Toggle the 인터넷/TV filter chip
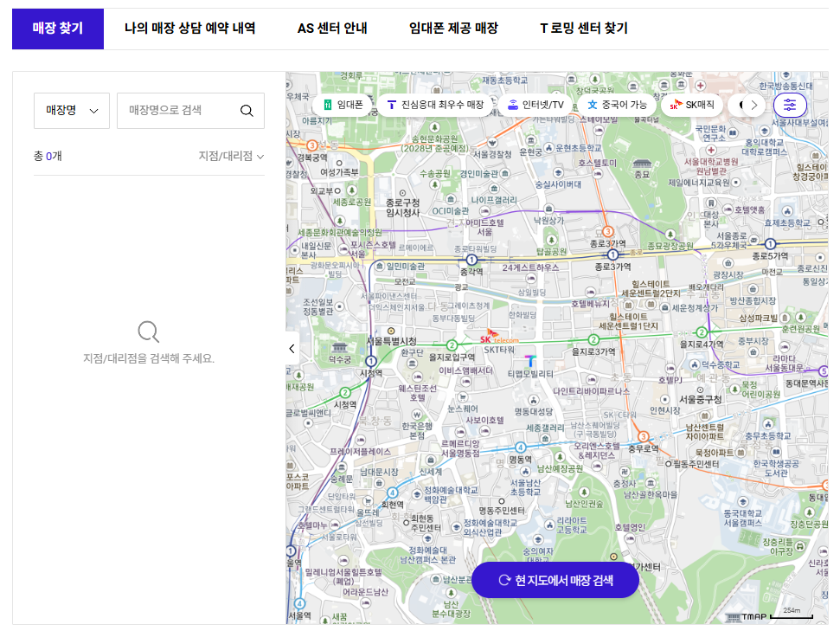The width and height of the screenshot is (840, 631). tap(535, 105)
